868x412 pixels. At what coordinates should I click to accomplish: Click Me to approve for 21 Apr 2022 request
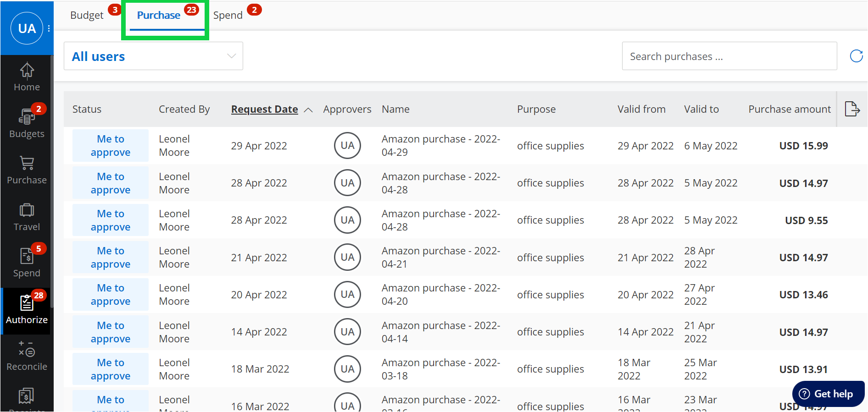point(110,257)
